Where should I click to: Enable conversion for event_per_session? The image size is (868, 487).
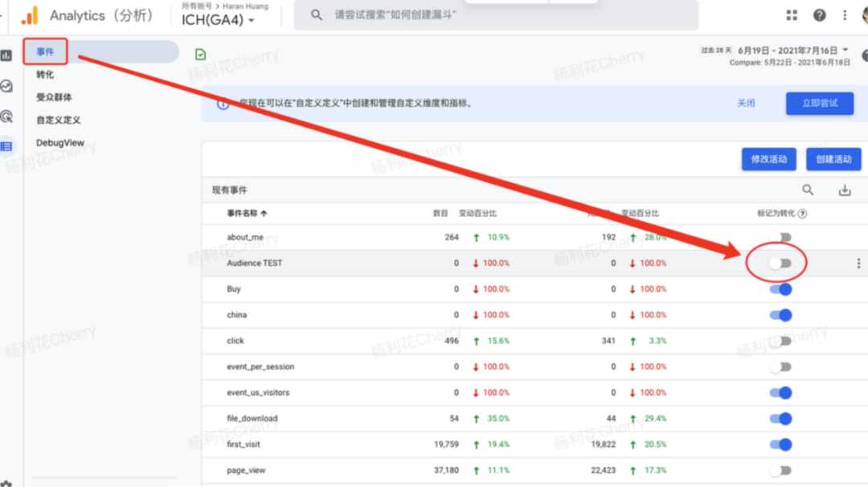click(780, 367)
